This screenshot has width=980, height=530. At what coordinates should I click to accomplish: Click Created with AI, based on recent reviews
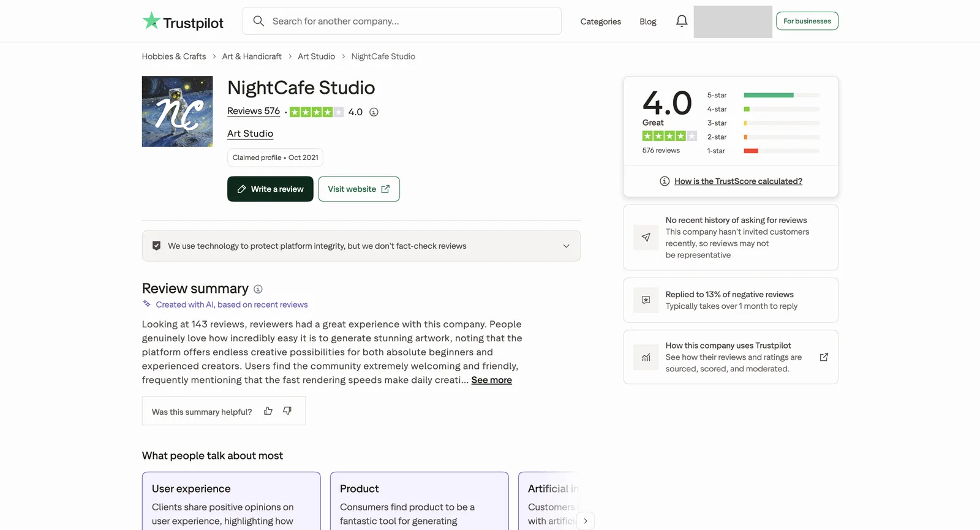point(232,305)
